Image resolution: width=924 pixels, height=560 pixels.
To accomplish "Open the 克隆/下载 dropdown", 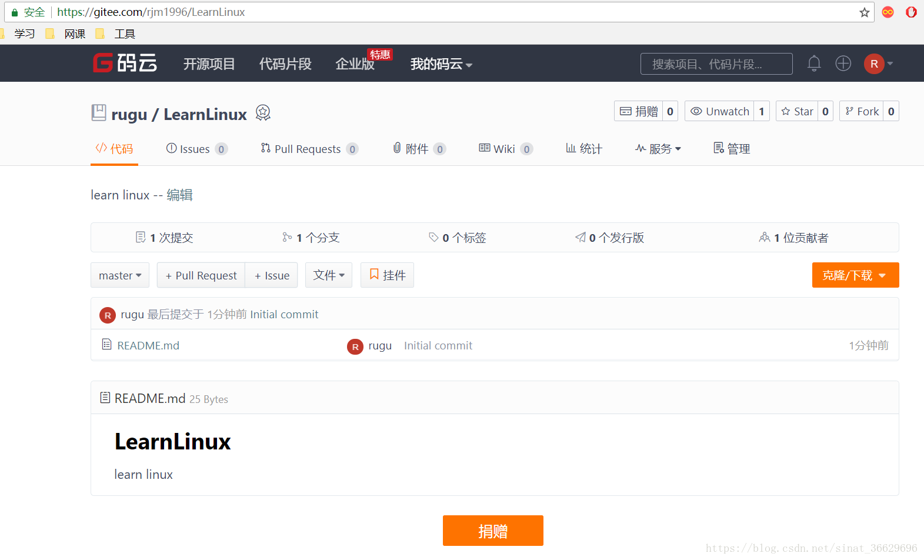I will [x=855, y=275].
